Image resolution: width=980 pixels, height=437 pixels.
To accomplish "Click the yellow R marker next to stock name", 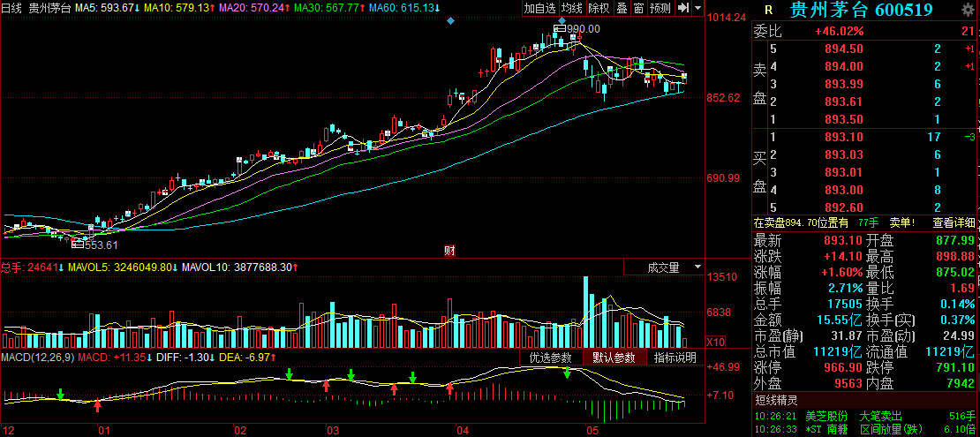I will coord(768,11).
